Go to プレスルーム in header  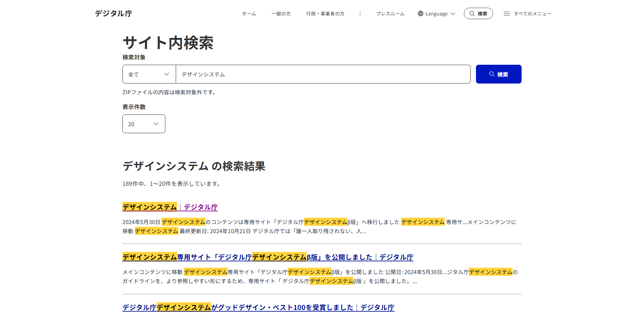click(x=390, y=14)
